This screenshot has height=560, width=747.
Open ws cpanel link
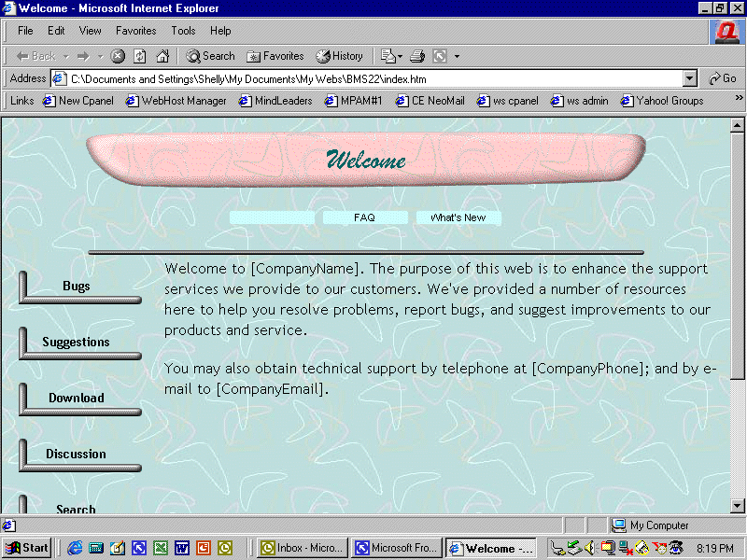point(507,101)
